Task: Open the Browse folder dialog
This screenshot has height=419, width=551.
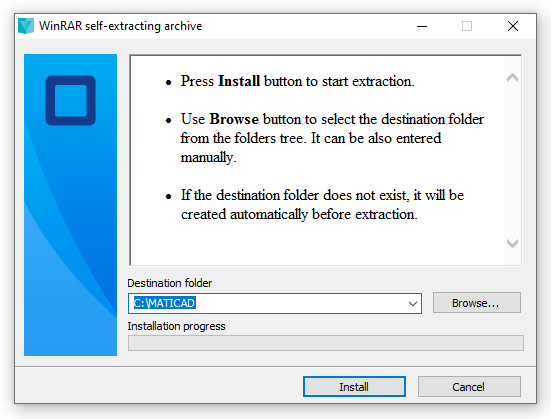Action: (x=477, y=303)
